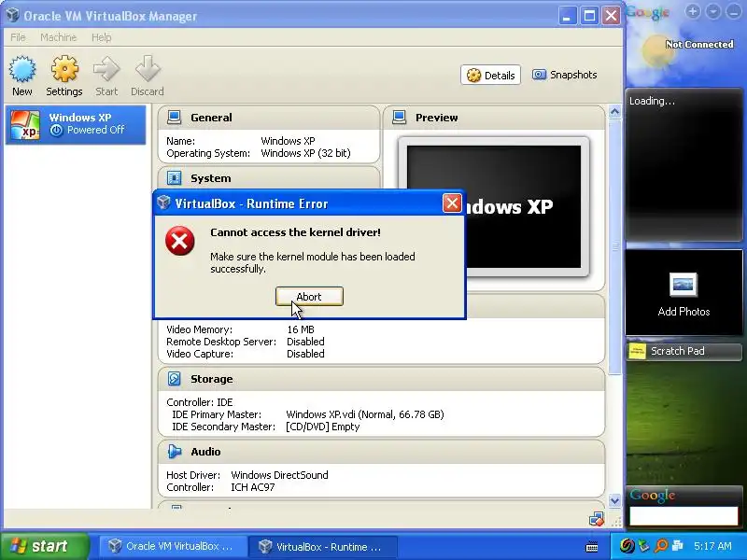Click Add Photos in the sidebar gadget
The width and height of the screenshot is (747, 560).
[684, 294]
